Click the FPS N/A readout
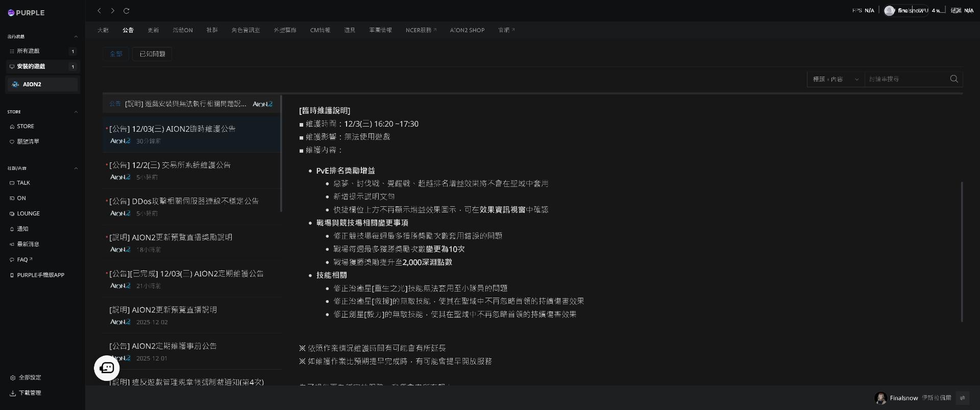Viewport: 980px width, 410px height. point(863,11)
